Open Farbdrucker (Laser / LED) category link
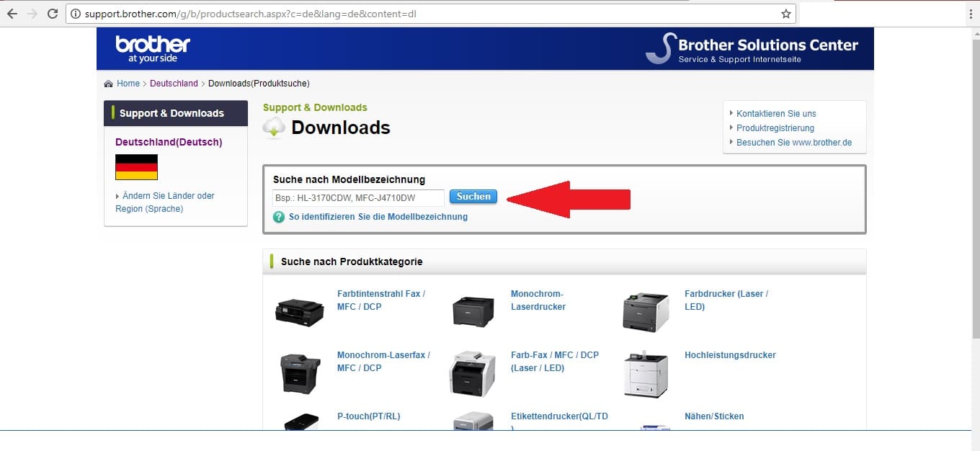Screen dimensions: 980x451 [x=726, y=300]
